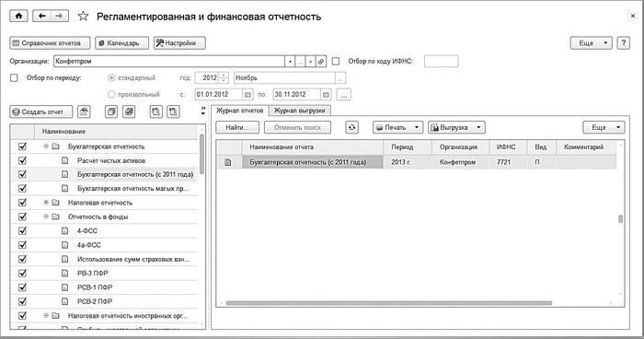Open the selected organization card icon
The height and width of the screenshot is (339, 644).
[x=321, y=62]
